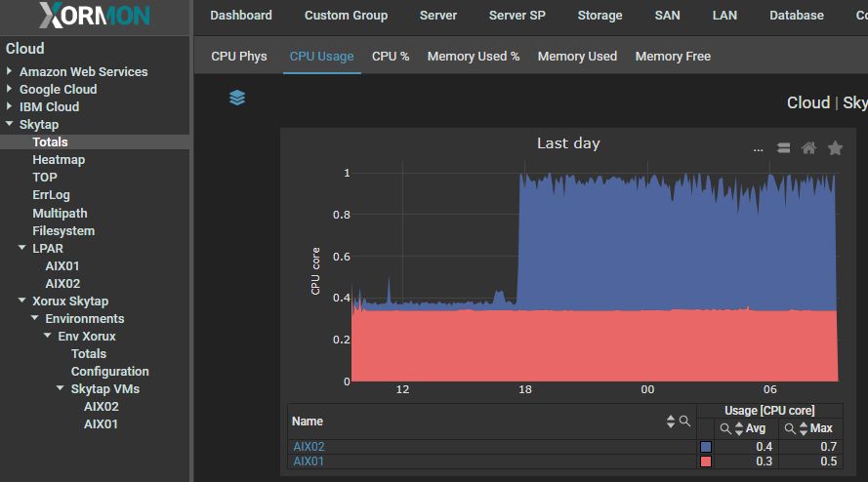The width and height of the screenshot is (868, 482).
Task: Open the Dashboard menu
Action: click(x=241, y=16)
